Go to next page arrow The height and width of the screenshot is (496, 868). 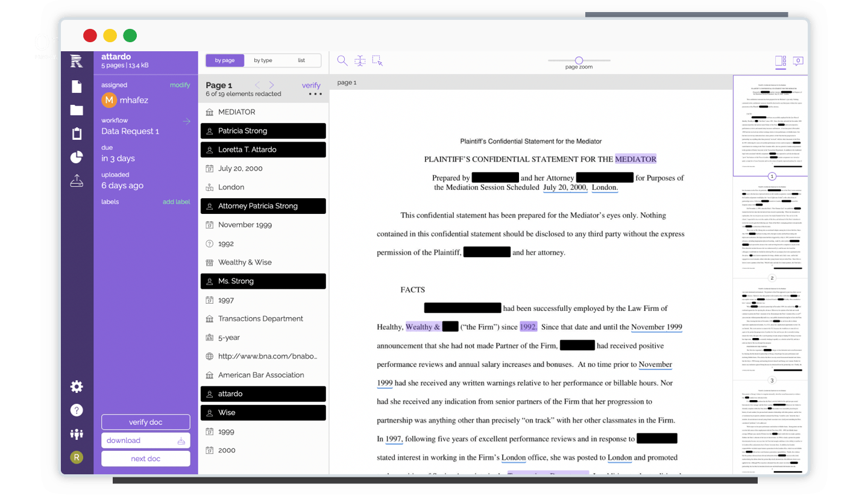[271, 85]
